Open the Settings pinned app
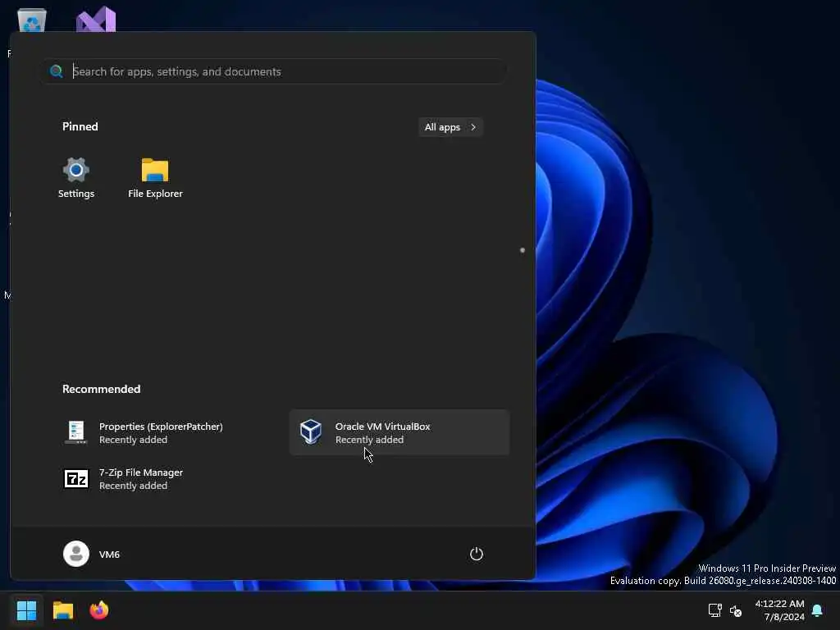 76,178
